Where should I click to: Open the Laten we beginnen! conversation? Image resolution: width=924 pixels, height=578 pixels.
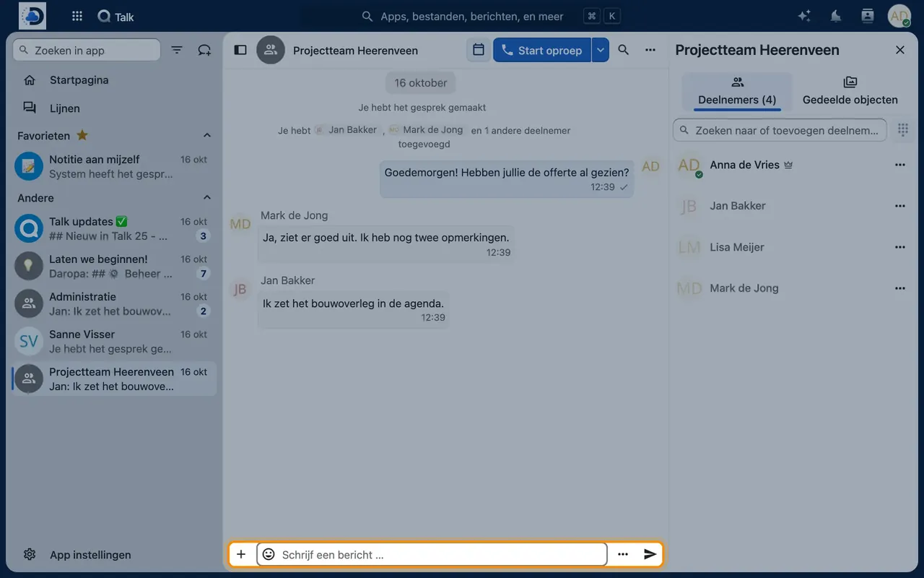coord(114,267)
